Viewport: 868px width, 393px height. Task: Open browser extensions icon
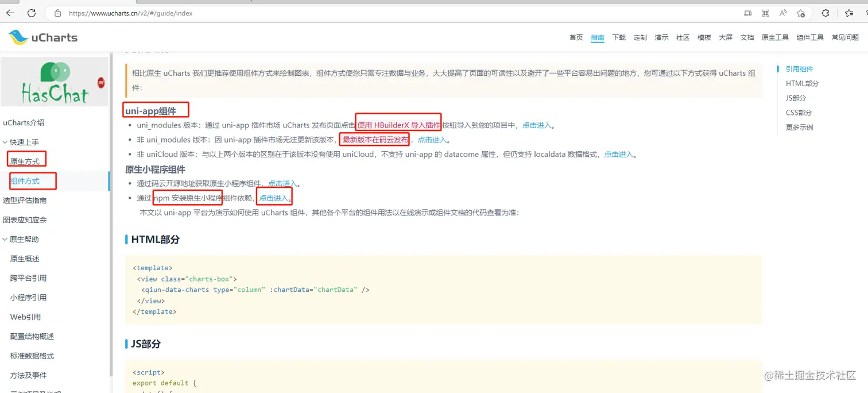click(x=826, y=13)
